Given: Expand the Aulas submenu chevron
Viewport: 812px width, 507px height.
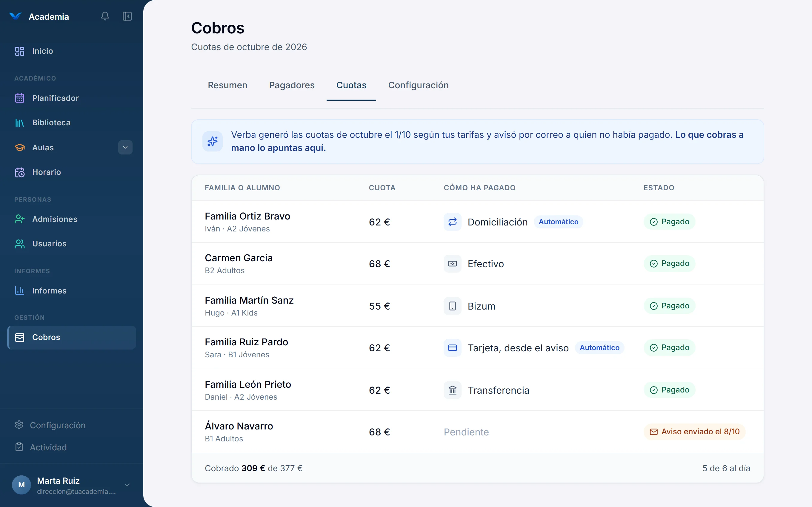Looking at the screenshot, I should (125, 147).
